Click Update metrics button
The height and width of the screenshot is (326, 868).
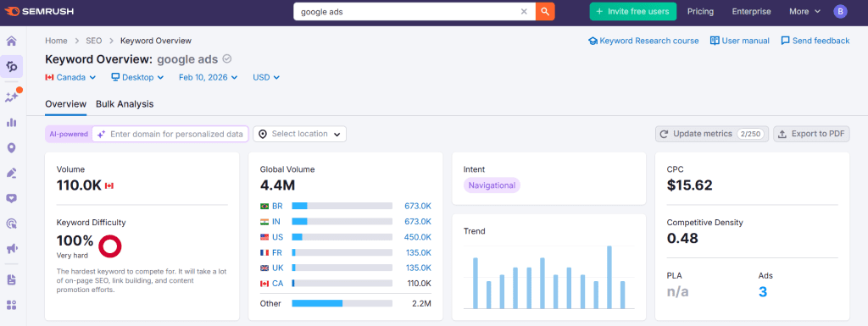[x=712, y=134]
